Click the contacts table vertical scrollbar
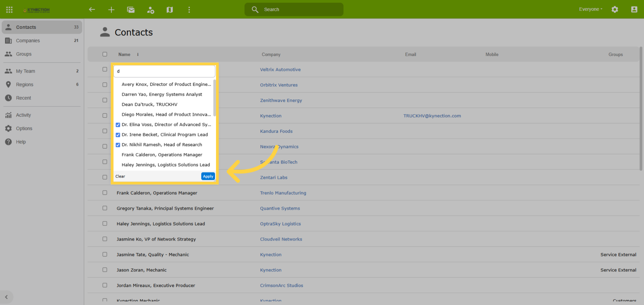This screenshot has height=305, width=644. pos(641,109)
